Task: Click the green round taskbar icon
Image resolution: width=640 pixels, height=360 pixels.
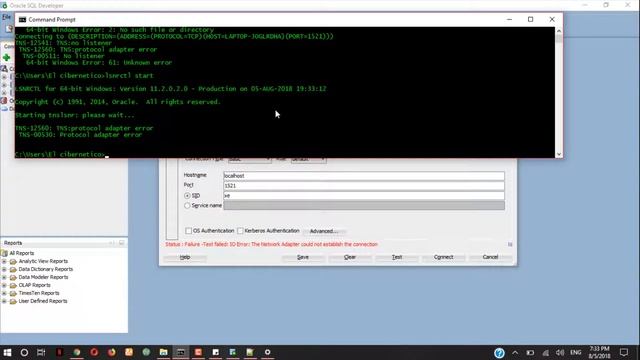Action: (146, 352)
